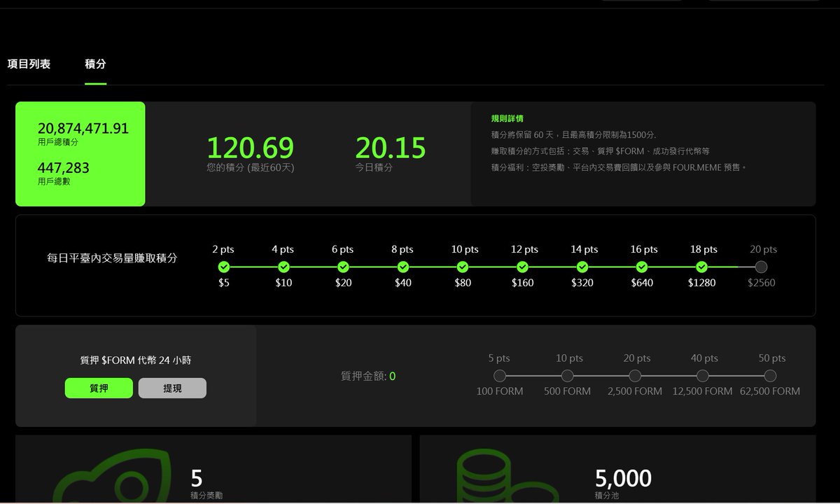This screenshot has width=840, height=504.
Task: Click the $640 milestone check icon
Action: click(642, 267)
